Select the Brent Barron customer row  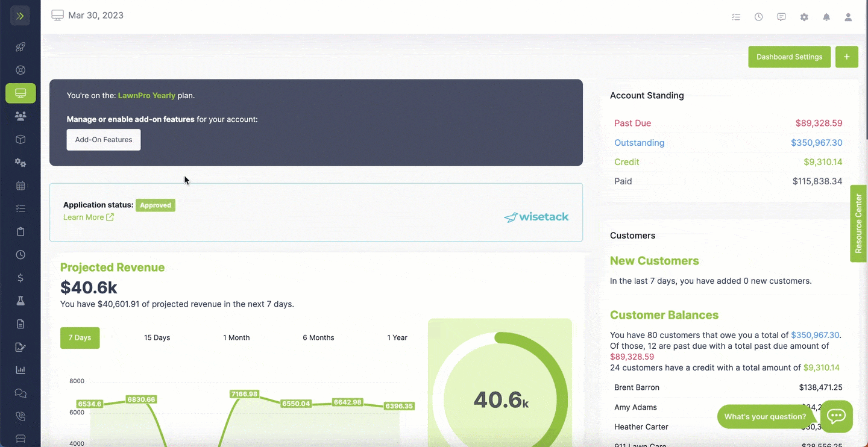729,387
